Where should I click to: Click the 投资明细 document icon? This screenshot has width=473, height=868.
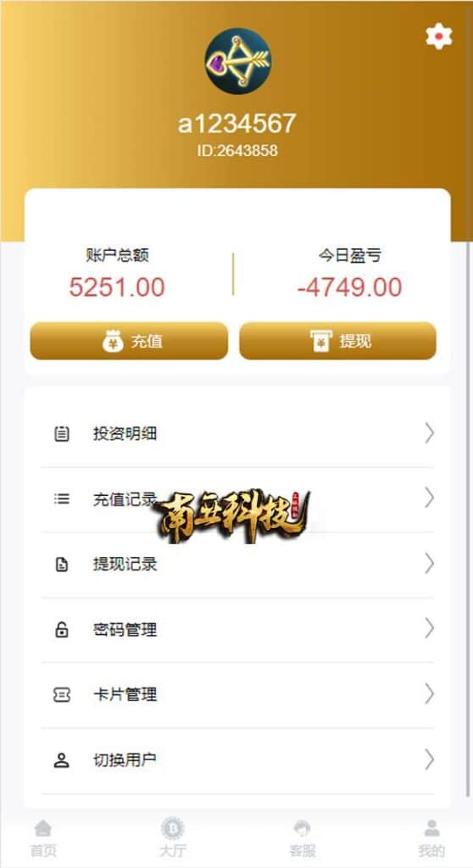click(x=62, y=433)
